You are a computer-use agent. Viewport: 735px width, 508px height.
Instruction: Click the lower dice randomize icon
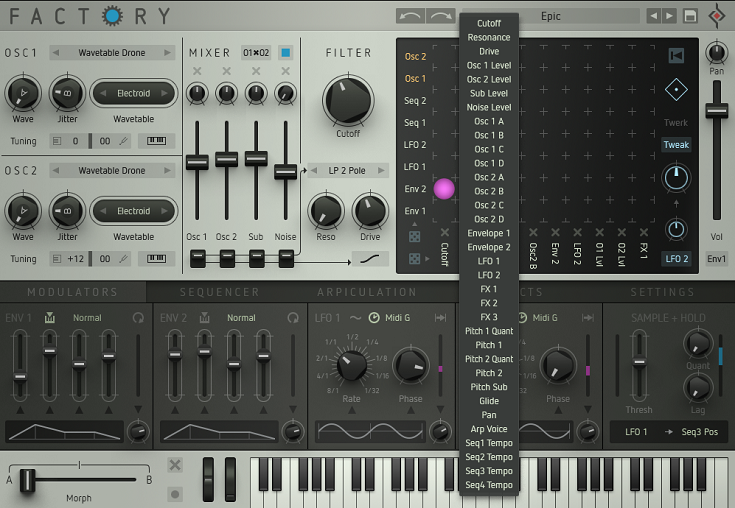click(414, 258)
